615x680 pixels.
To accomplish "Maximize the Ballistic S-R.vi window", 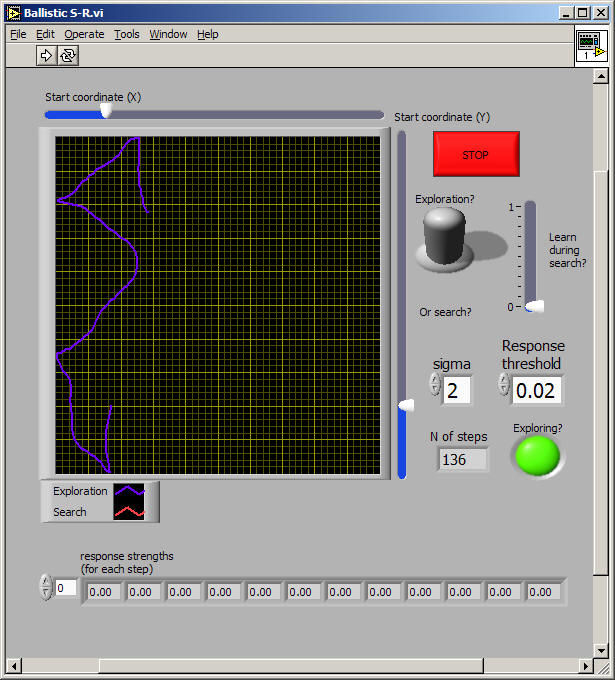I will pyautogui.click(x=582, y=13).
